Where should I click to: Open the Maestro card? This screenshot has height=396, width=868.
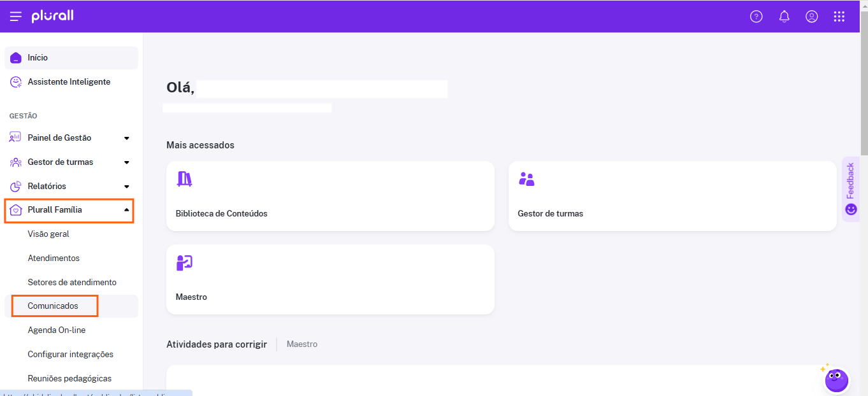pos(330,279)
